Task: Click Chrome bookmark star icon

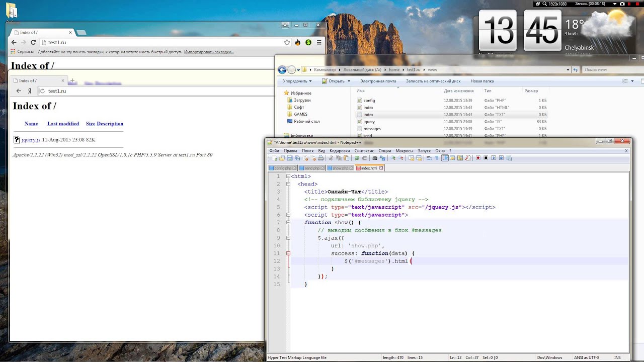Action: (x=286, y=43)
